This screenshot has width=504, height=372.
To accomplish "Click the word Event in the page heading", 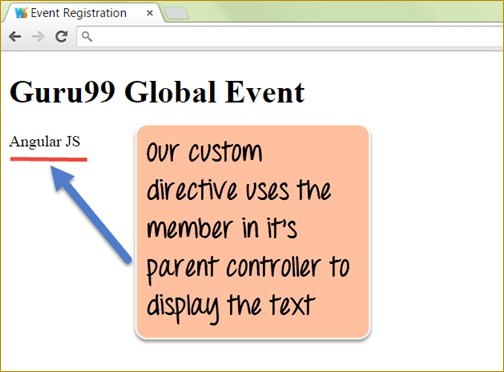I will coord(265,92).
